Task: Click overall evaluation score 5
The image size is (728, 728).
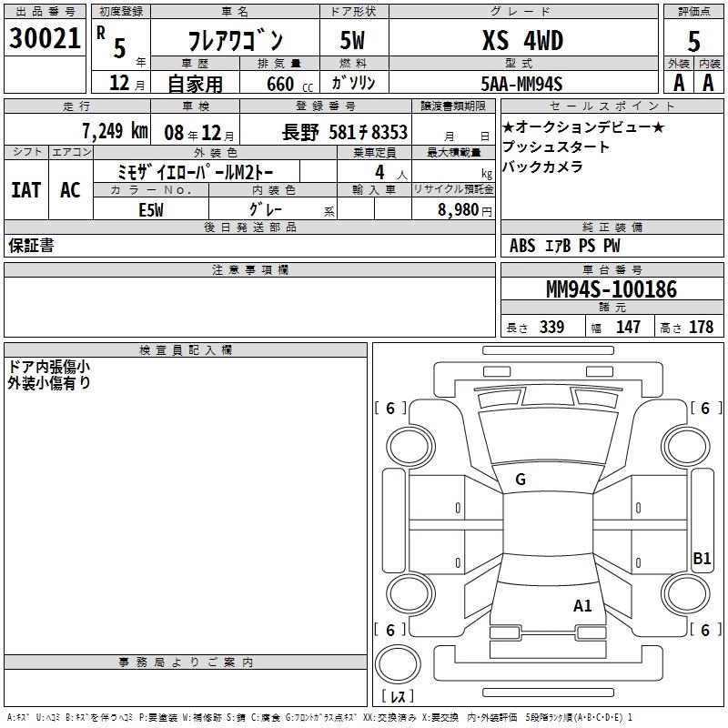Action: (693, 41)
